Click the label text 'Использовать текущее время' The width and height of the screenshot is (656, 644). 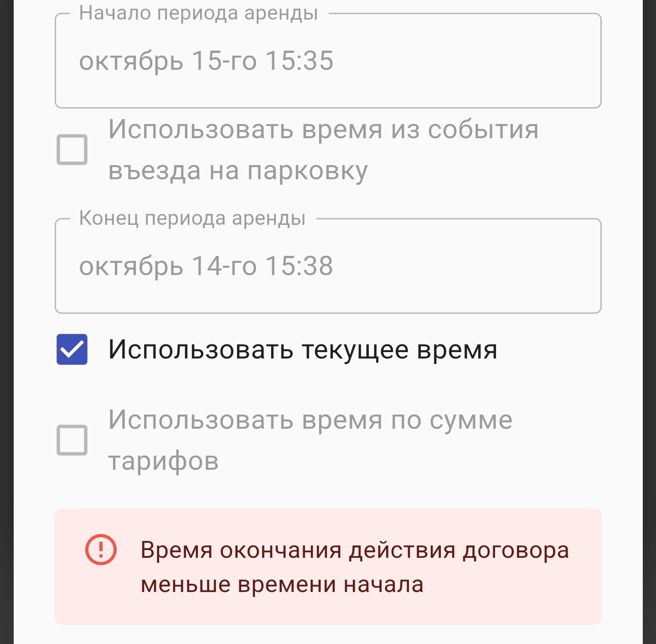302,350
